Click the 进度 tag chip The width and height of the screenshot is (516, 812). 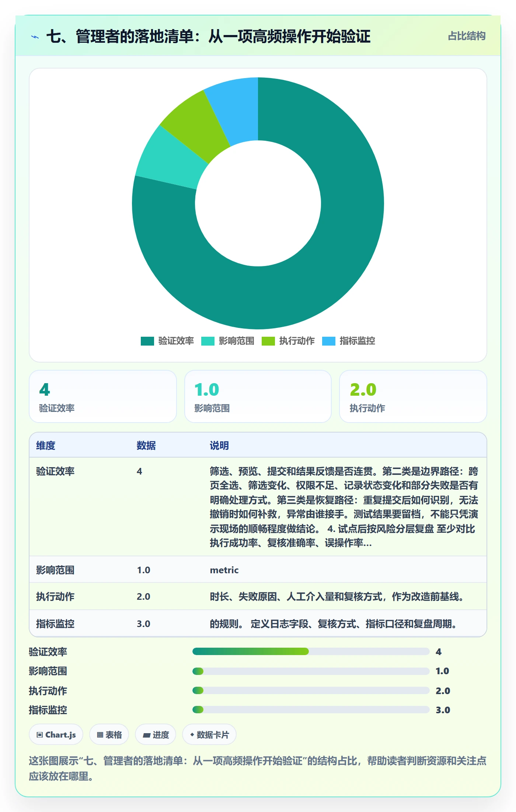pyautogui.click(x=156, y=735)
